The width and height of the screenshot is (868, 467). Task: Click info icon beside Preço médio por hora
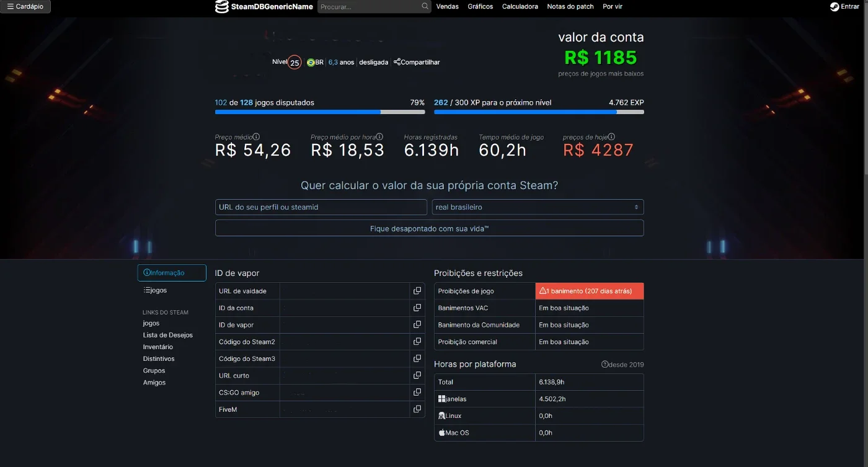[x=379, y=137]
